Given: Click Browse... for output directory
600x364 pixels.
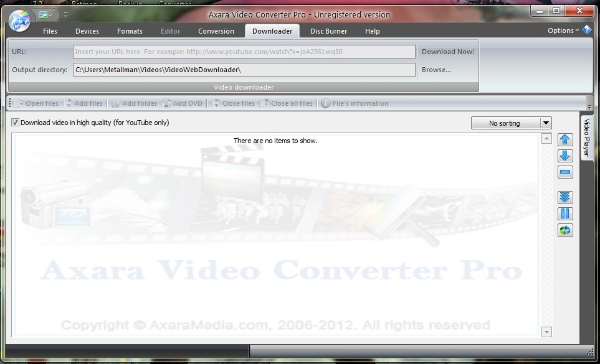Looking at the screenshot, I should point(436,70).
